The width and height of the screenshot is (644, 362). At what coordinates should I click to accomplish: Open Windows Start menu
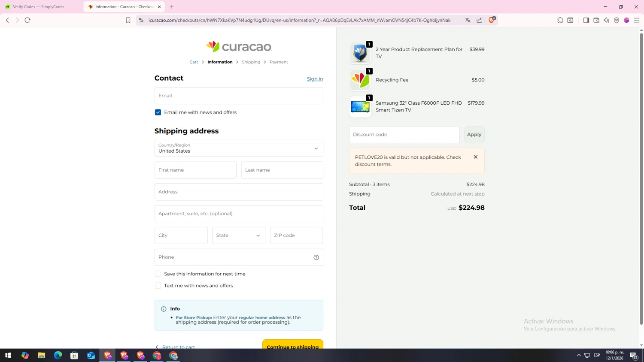[x=8, y=355]
